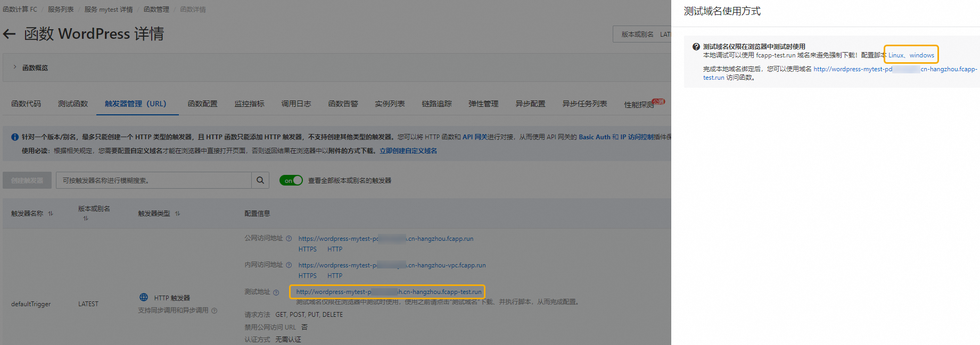Screen dimensions: 980x345
Task: Open the Basic Auth link
Action: point(595,137)
